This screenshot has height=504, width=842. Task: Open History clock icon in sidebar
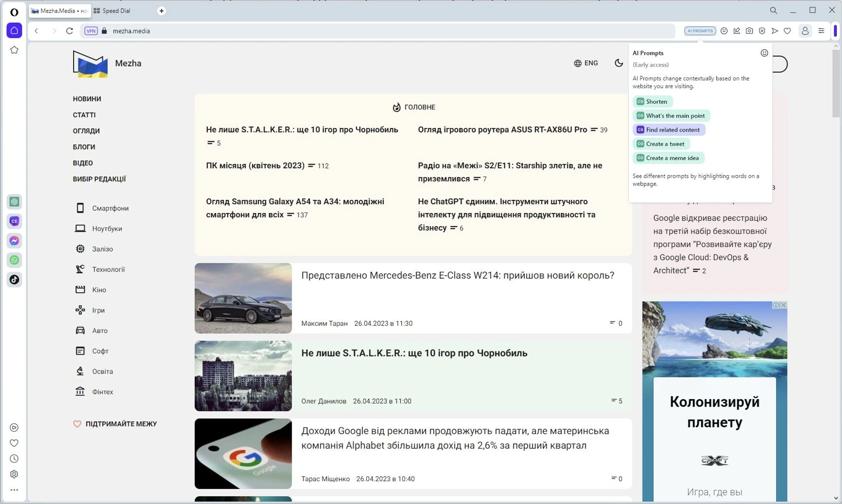(x=14, y=459)
